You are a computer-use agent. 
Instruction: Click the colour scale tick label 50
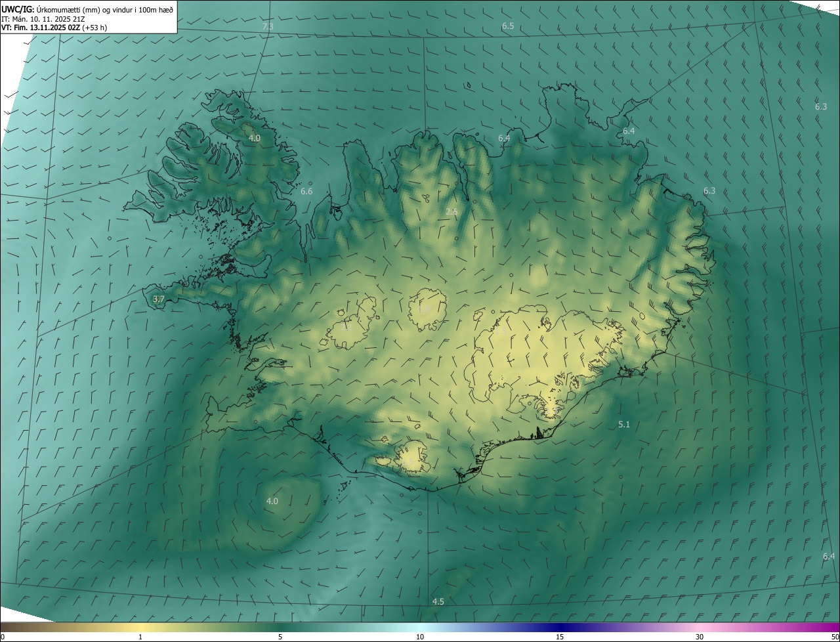[835, 637]
